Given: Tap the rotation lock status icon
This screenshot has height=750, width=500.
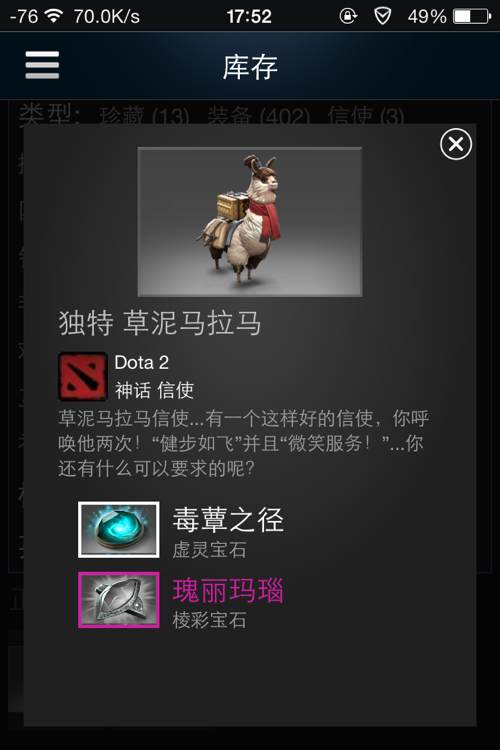Looking at the screenshot, I should [x=348, y=16].
